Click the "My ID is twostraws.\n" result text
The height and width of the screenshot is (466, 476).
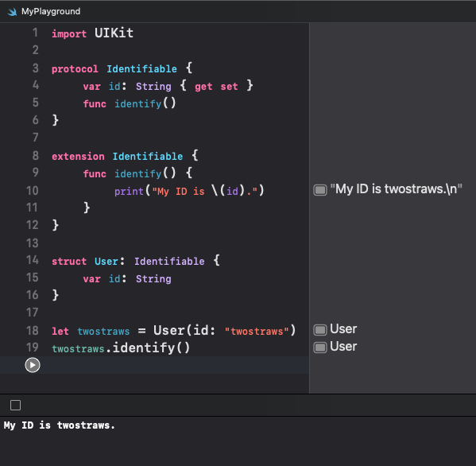click(x=397, y=189)
